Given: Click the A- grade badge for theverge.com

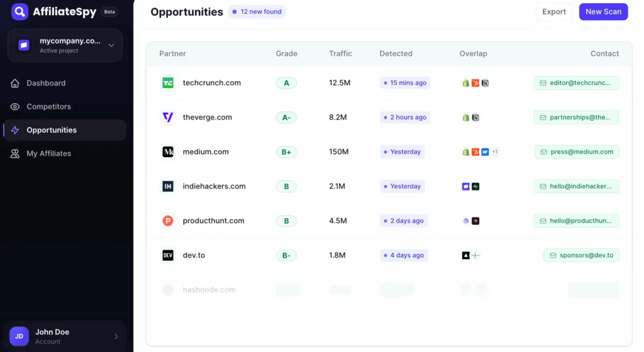Looking at the screenshot, I should (286, 118).
